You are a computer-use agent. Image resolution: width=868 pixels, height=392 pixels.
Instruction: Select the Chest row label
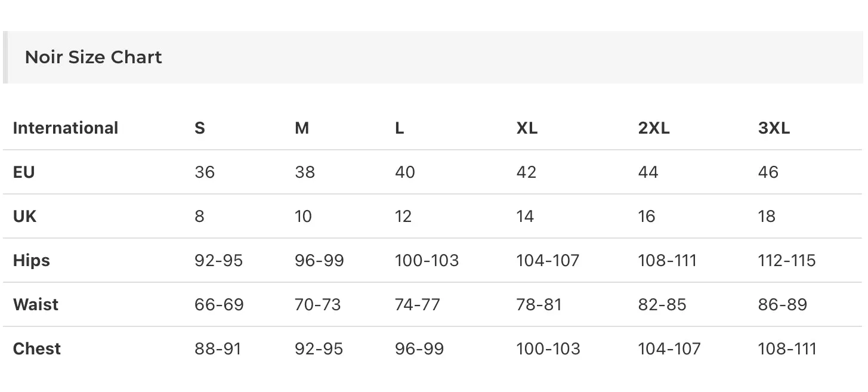(x=37, y=348)
